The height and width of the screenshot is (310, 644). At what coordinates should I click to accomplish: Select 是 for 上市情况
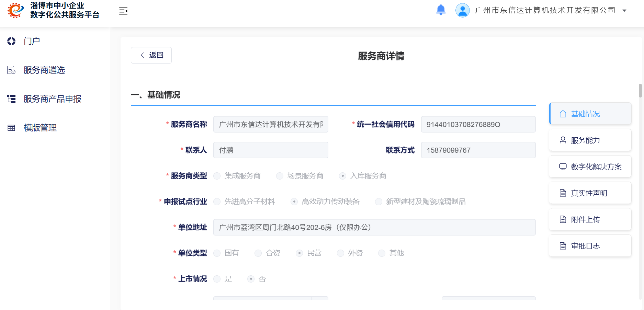(217, 279)
